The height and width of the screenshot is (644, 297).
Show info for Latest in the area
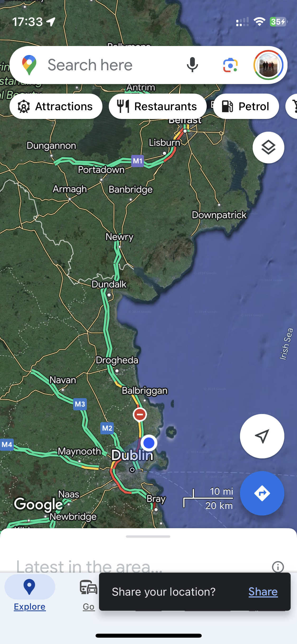point(278,567)
